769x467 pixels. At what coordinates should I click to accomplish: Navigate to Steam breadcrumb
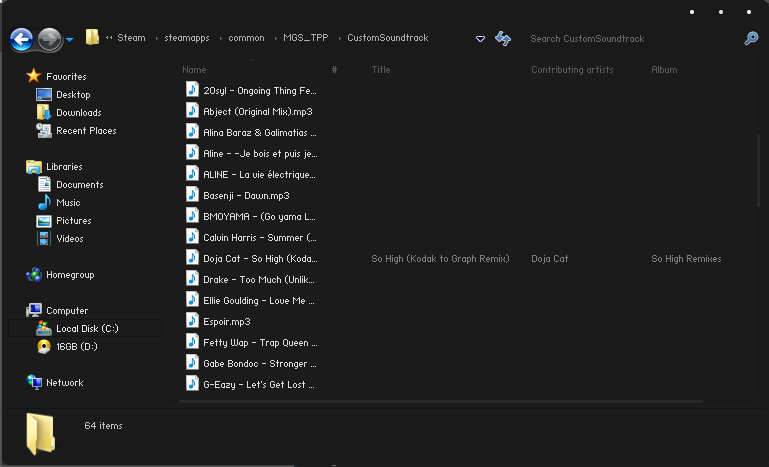point(131,38)
